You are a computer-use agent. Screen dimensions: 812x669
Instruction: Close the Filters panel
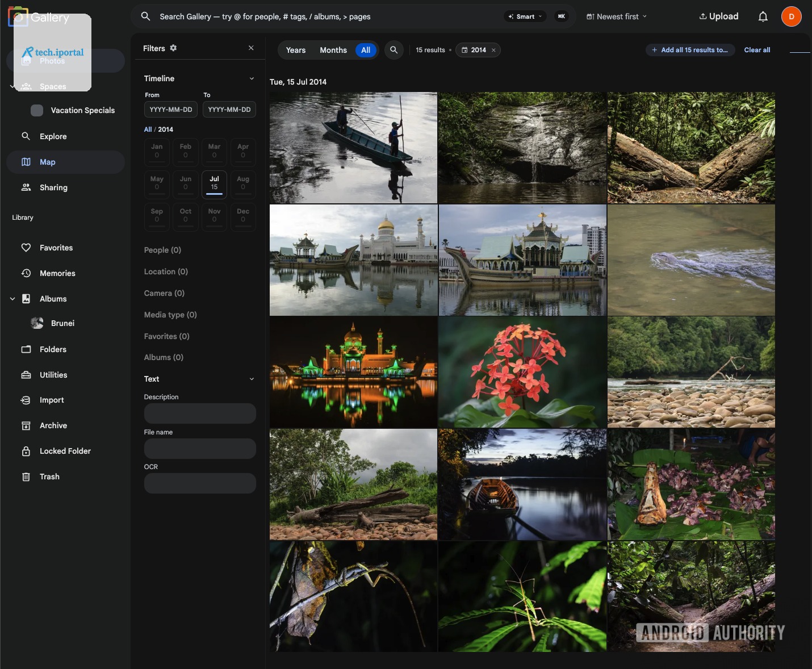251,48
